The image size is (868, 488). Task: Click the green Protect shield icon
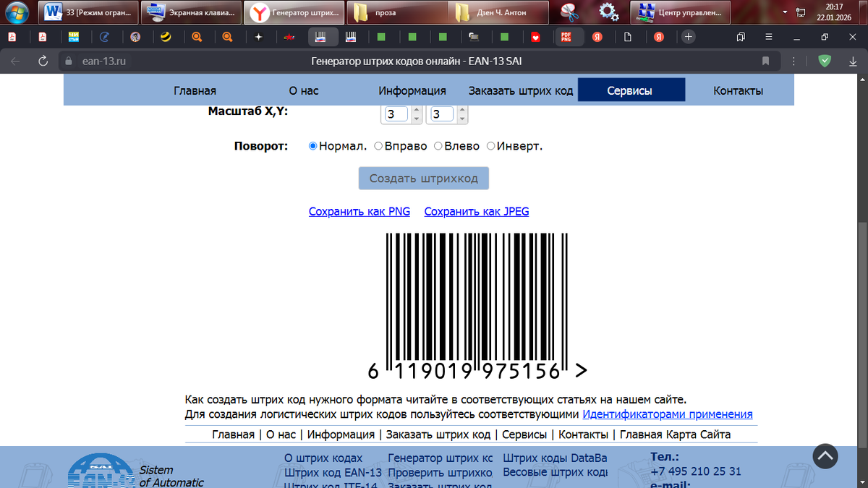(825, 61)
